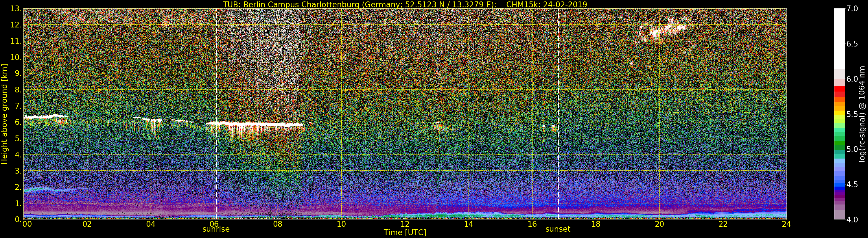Click the height tick label '13.'

16,9
